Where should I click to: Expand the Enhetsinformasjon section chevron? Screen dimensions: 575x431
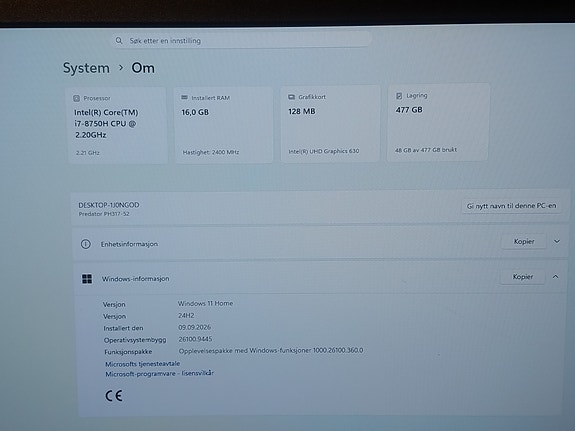[x=557, y=241]
